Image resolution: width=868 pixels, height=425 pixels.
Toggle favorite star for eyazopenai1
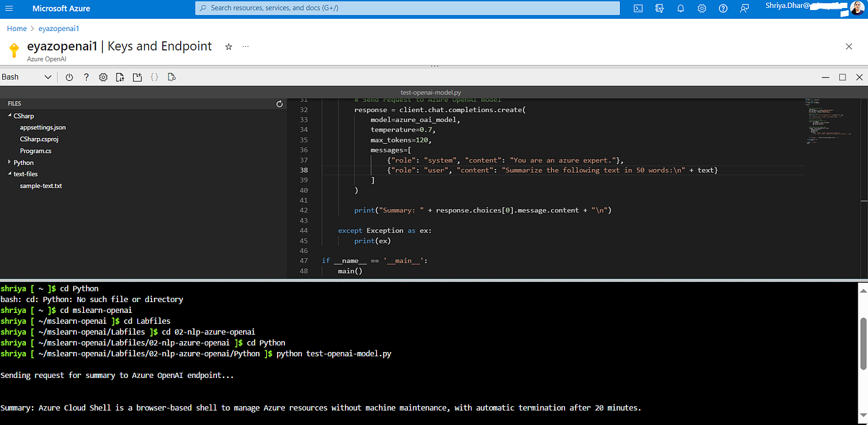[228, 46]
